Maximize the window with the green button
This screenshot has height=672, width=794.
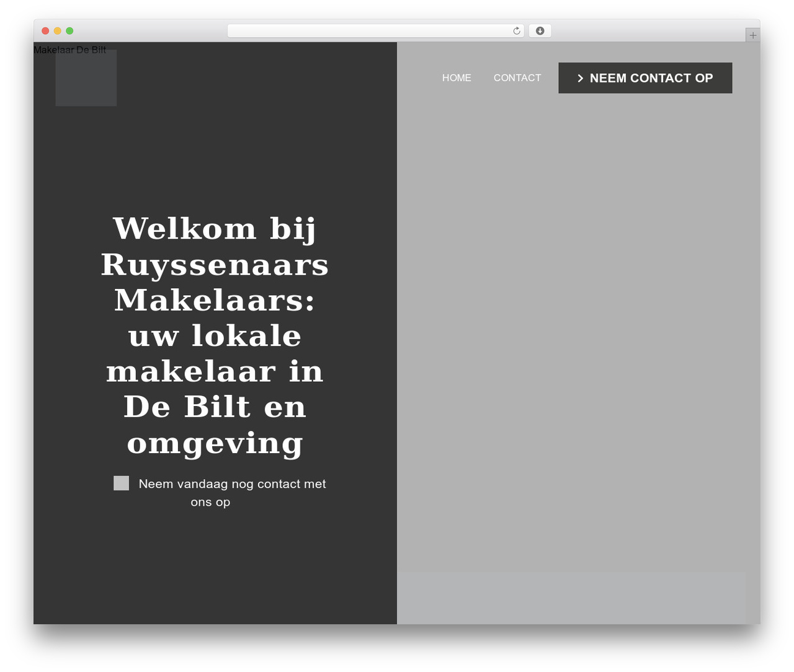[69, 31]
